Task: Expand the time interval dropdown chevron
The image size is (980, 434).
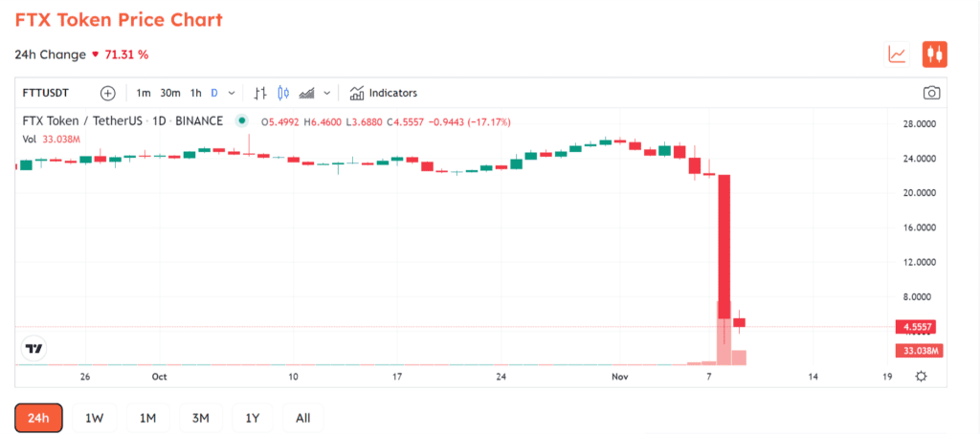Action: tap(232, 93)
